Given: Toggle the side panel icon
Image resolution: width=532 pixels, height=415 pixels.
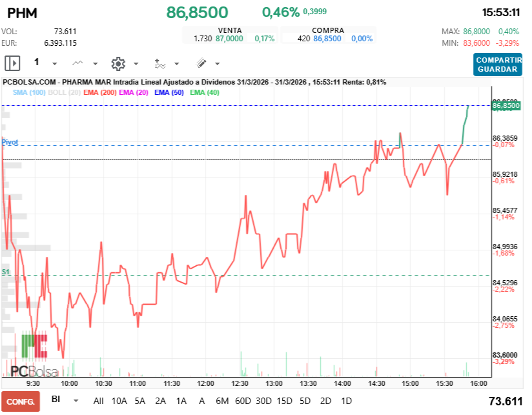Looking at the screenshot, I should (12, 63).
